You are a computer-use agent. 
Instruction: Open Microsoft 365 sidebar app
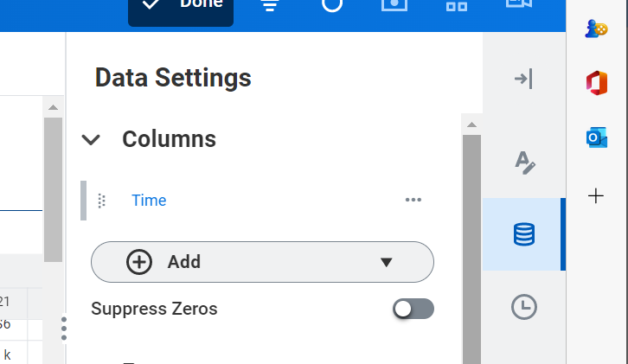(596, 82)
